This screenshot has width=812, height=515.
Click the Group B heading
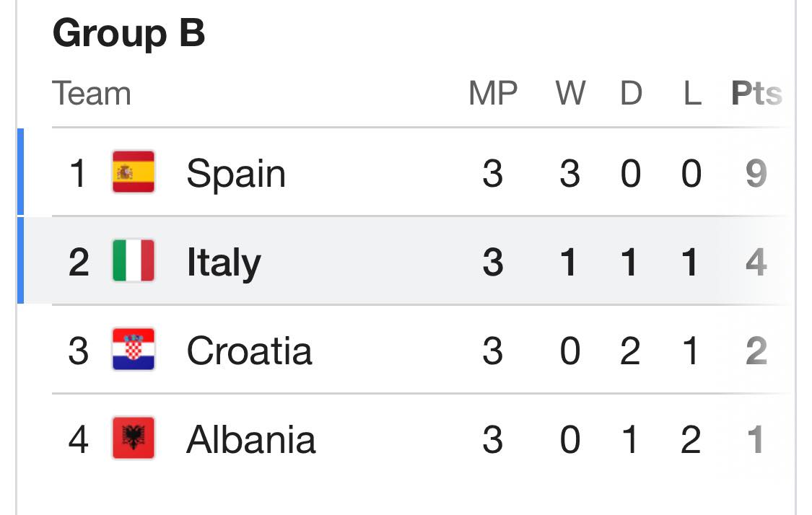coord(128,33)
